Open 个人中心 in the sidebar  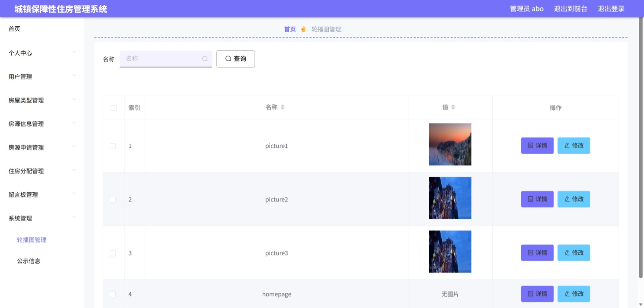[42, 53]
